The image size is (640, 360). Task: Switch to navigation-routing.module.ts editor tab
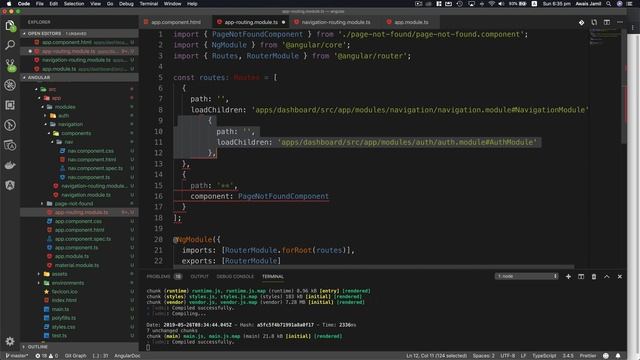(x=336, y=22)
